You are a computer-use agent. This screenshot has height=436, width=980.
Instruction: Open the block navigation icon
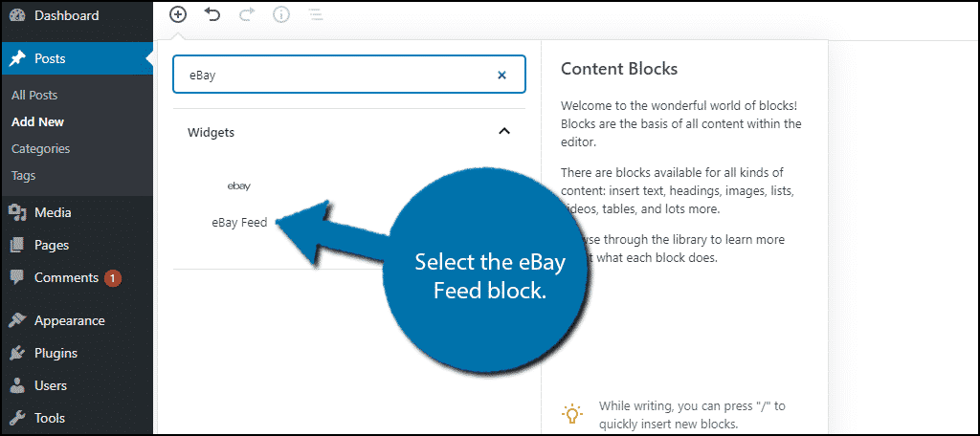pos(315,14)
